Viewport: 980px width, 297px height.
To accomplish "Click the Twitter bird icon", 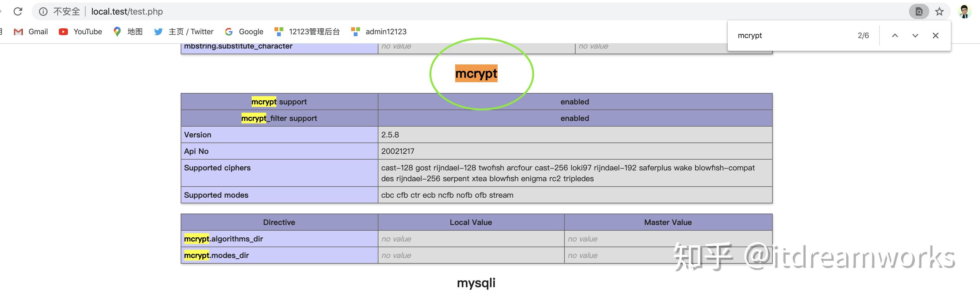I will [x=158, y=32].
